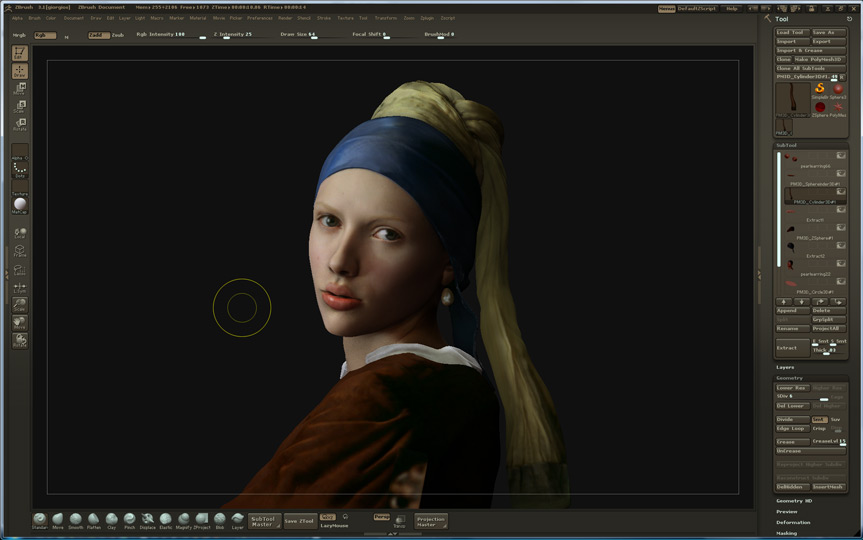Toggle Persp perspective button

[381, 517]
